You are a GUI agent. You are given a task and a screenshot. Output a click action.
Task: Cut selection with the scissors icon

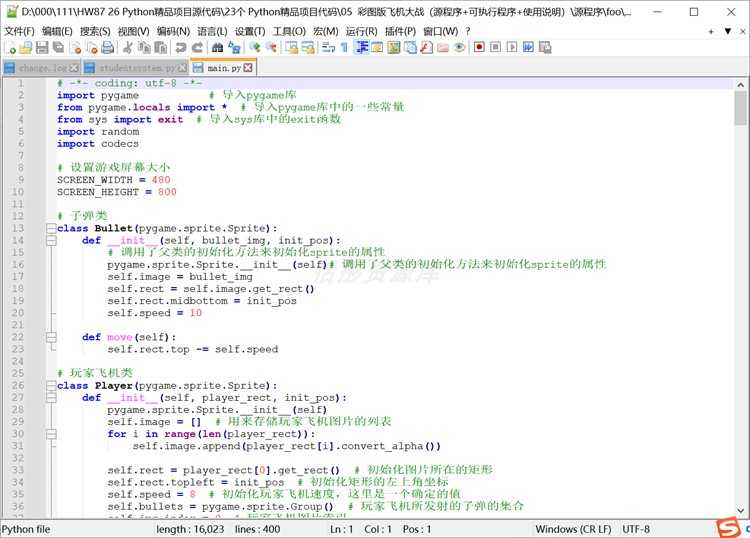pos(128,47)
